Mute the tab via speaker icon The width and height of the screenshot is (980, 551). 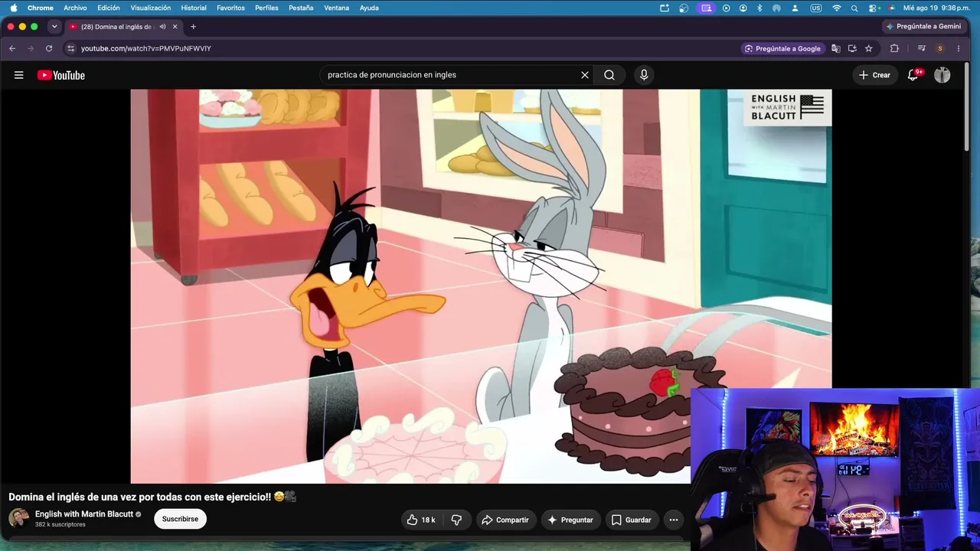pyautogui.click(x=162, y=27)
